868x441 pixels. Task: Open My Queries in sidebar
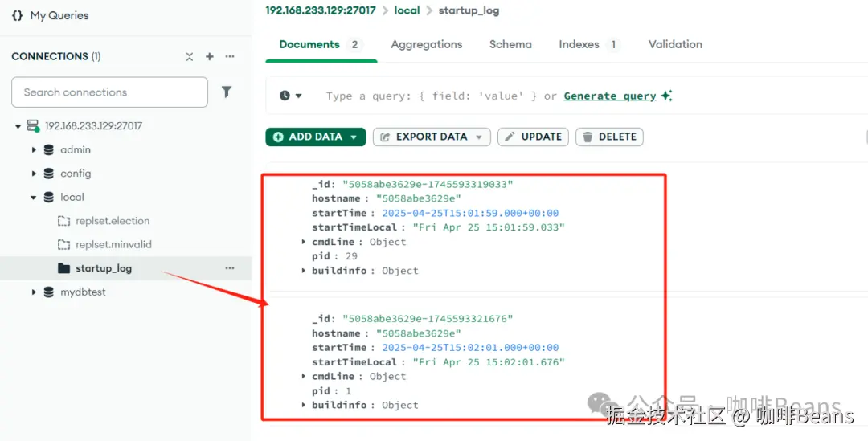59,15
